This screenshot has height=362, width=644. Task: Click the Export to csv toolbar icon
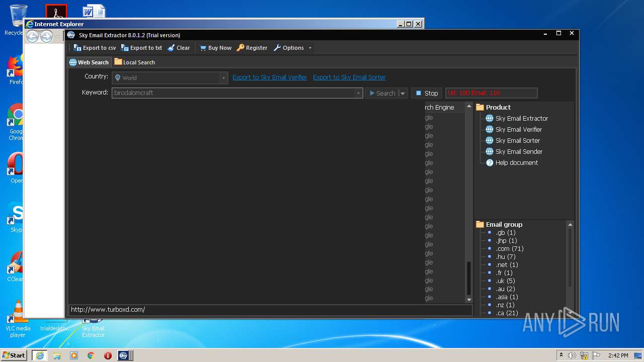coord(77,48)
